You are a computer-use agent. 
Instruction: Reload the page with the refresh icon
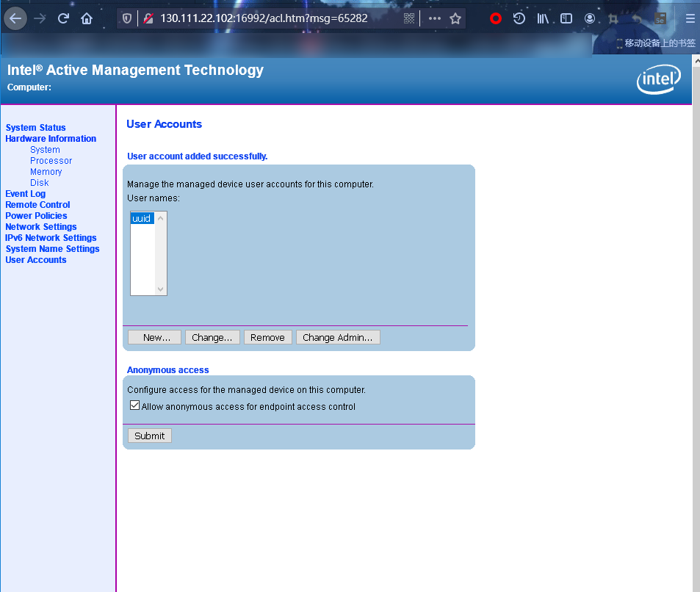(63, 18)
